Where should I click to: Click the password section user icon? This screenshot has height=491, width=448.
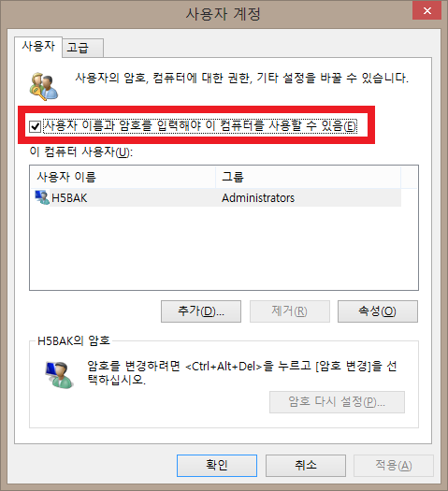(x=60, y=375)
